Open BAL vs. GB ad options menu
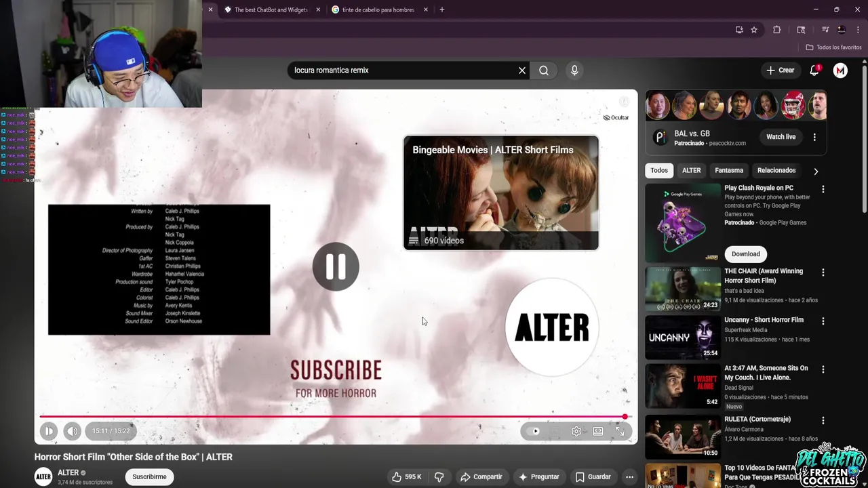The width and height of the screenshot is (868, 488). [x=814, y=137]
